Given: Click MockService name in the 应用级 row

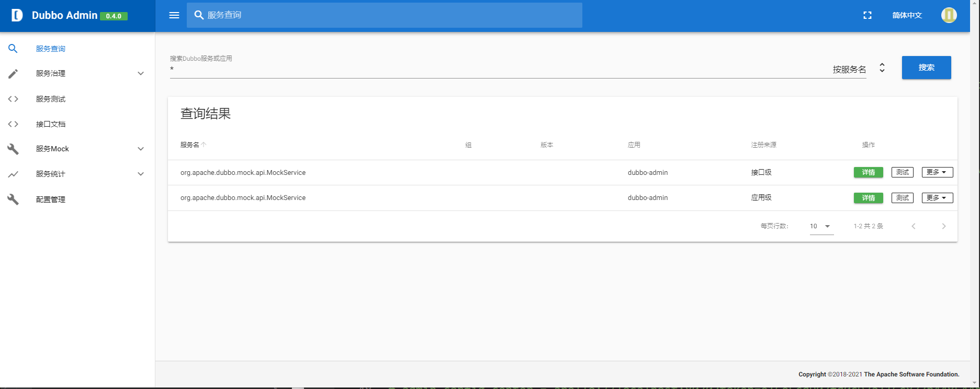Looking at the screenshot, I should 243,198.
